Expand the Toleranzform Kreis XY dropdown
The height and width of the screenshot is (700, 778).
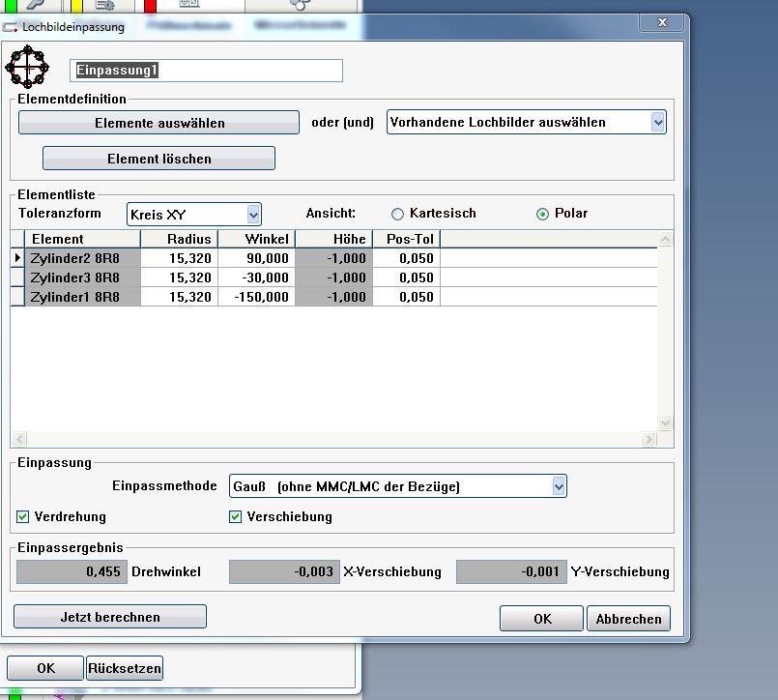point(253,214)
